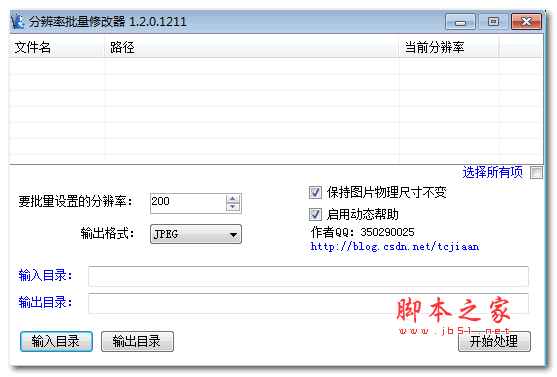The width and height of the screenshot is (557, 377).
Task: Open the blog.csdn.net/tcjiaan link
Action: [x=395, y=246]
